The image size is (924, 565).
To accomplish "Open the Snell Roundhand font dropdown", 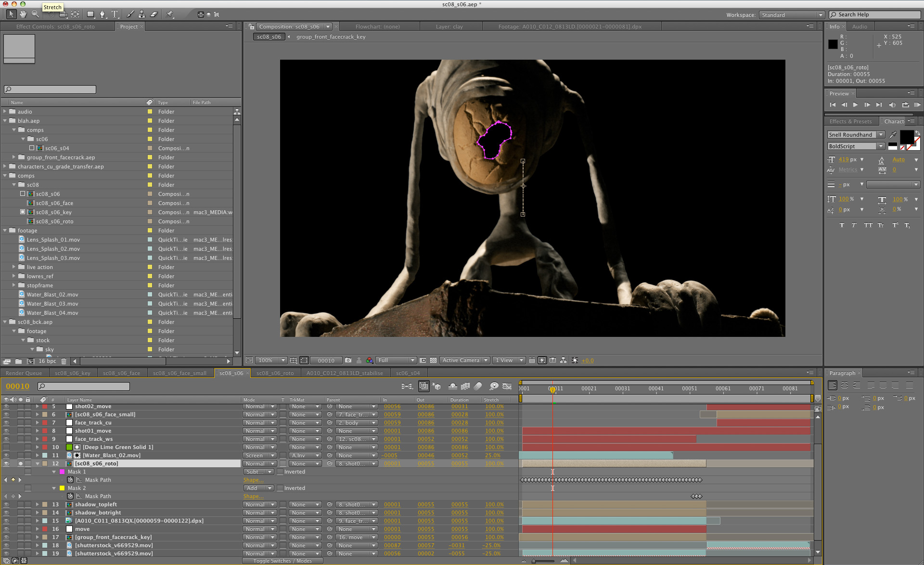I will coord(856,135).
